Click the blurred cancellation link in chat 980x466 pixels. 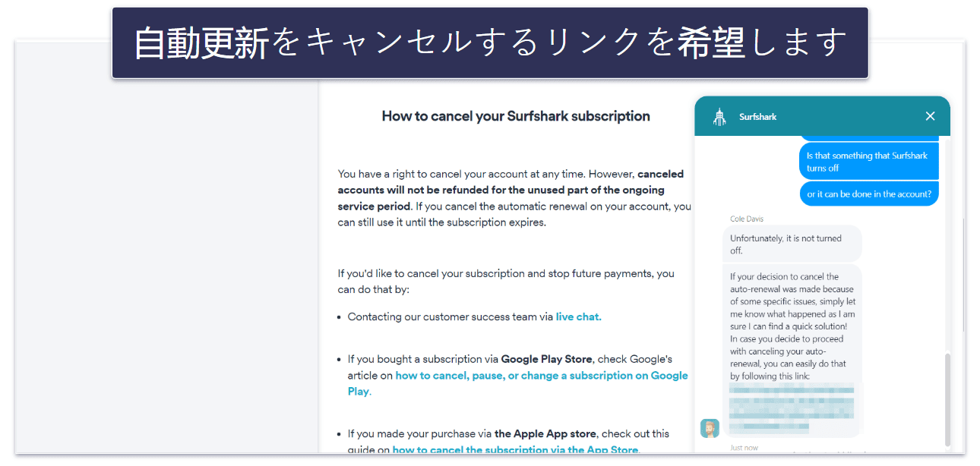tap(791, 408)
